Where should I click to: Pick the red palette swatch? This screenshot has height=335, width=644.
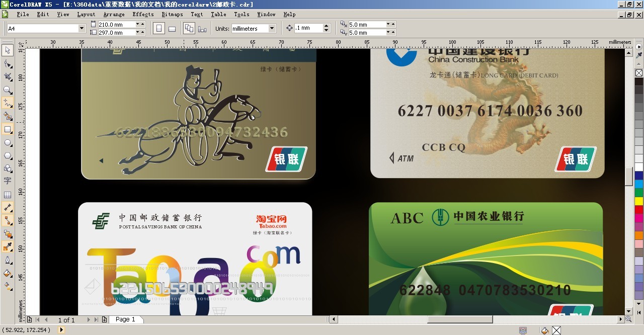639,210
